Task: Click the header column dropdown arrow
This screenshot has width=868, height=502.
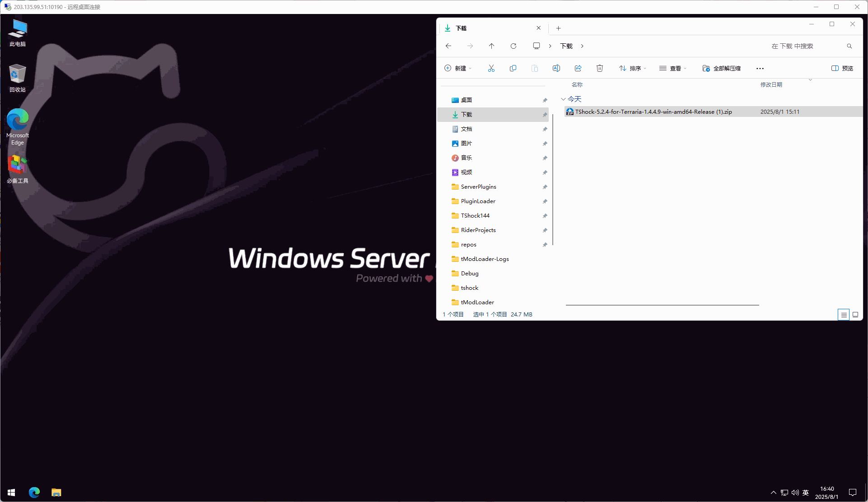Action: [810, 80]
